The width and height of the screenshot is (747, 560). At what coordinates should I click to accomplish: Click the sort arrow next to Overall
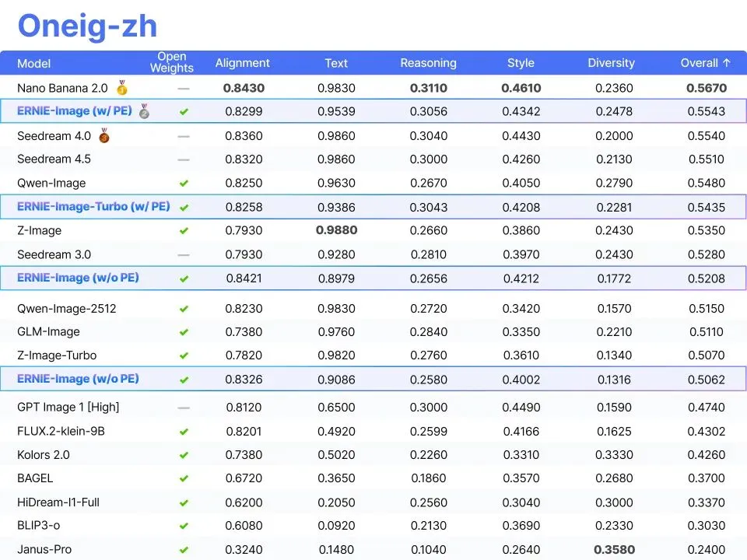(x=727, y=63)
